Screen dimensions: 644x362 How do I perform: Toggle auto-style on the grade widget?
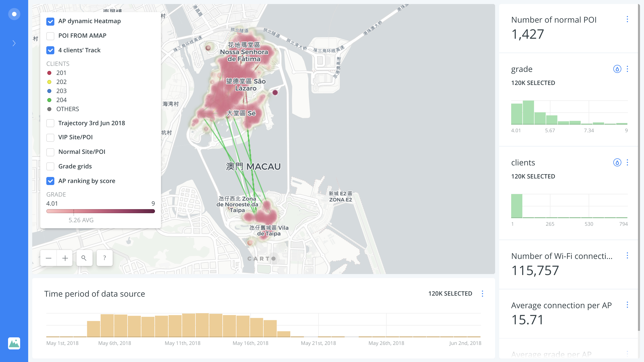pyautogui.click(x=617, y=69)
